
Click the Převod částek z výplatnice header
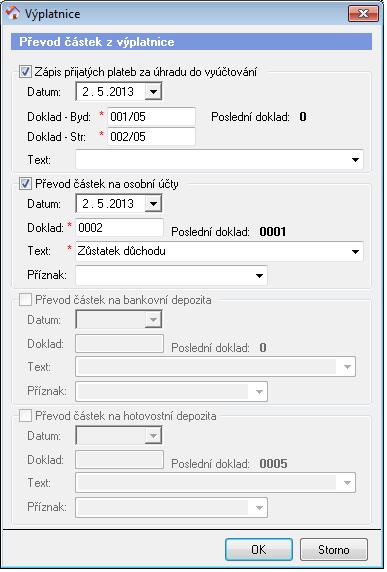tap(191, 42)
